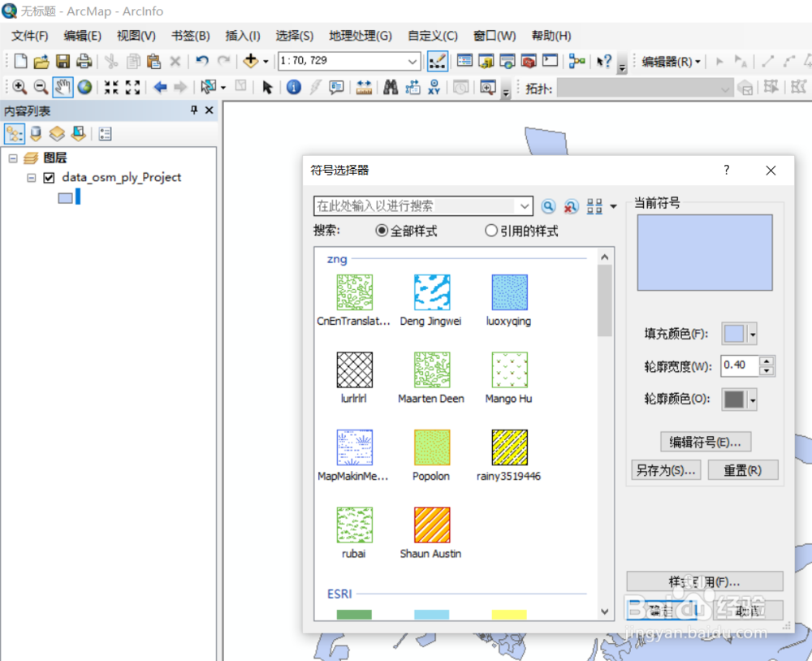
Task: Select the Identify tool
Action: click(x=294, y=87)
